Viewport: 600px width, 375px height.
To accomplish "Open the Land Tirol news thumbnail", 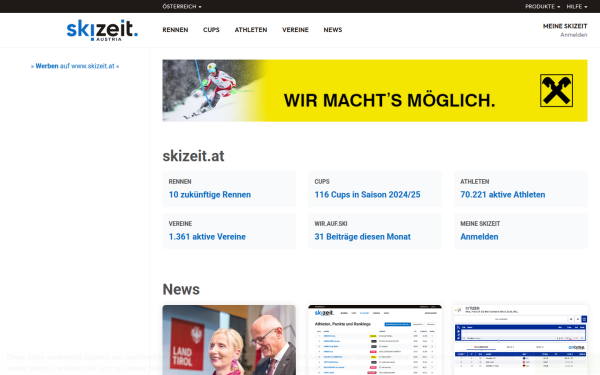I will coord(229,340).
